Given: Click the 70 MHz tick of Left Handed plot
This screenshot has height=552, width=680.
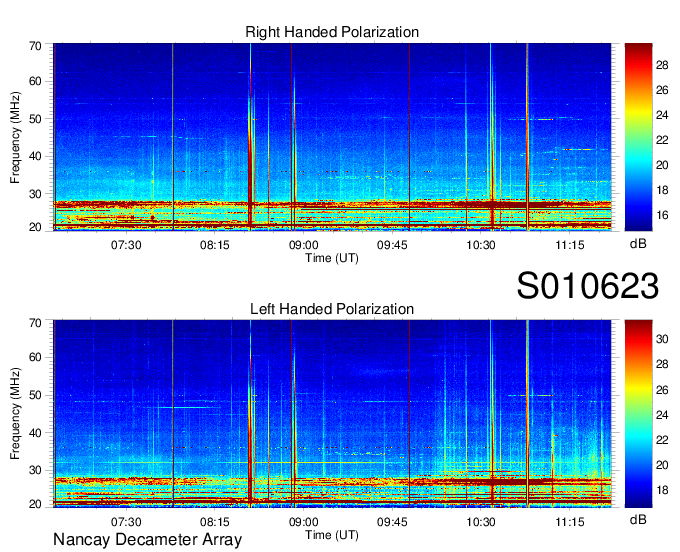Looking at the screenshot, I should [35, 322].
